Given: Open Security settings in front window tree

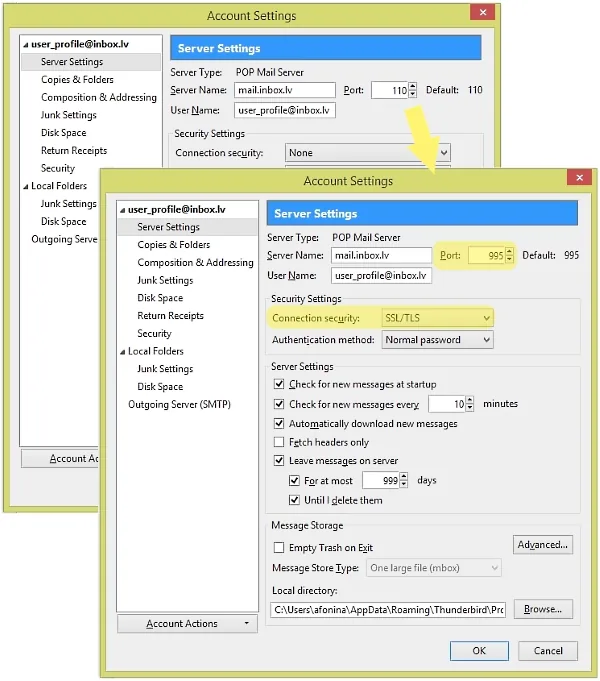Looking at the screenshot, I should [154, 333].
